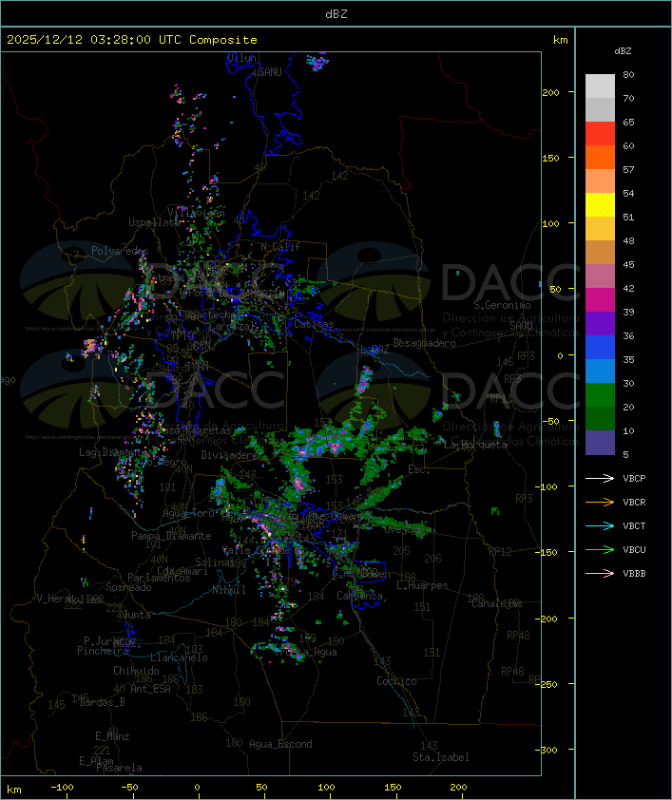This screenshot has width=672, height=800.
Task: Click the green VBCU arrow icon
Action: (x=600, y=549)
